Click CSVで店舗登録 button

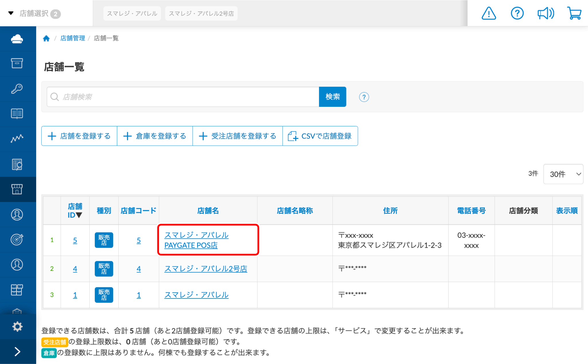click(320, 136)
